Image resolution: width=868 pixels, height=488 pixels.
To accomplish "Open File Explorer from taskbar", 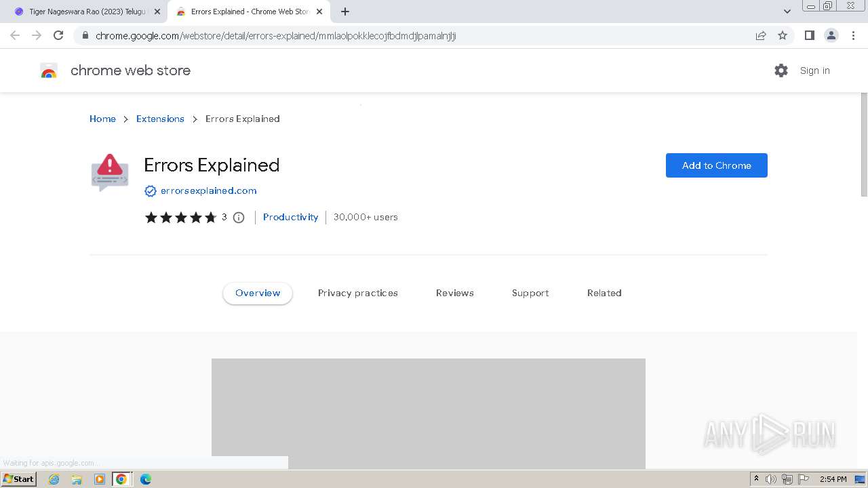I will pyautogui.click(x=77, y=479).
